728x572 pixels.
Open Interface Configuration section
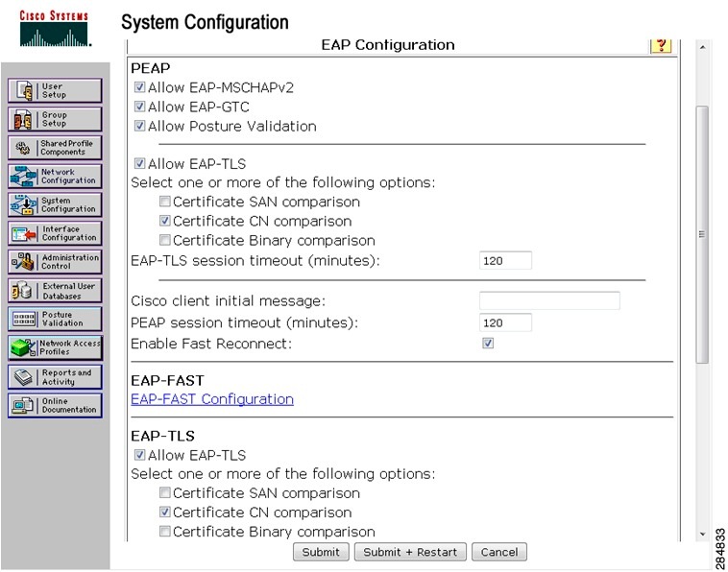pyautogui.click(x=55, y=233)
